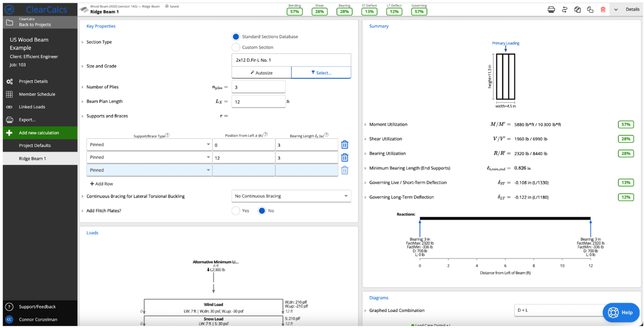Image resolution: width=644 pixels, height=328 pixels.
Task: Click the folder icon beside Back to Projects
Action: point(10,22)
